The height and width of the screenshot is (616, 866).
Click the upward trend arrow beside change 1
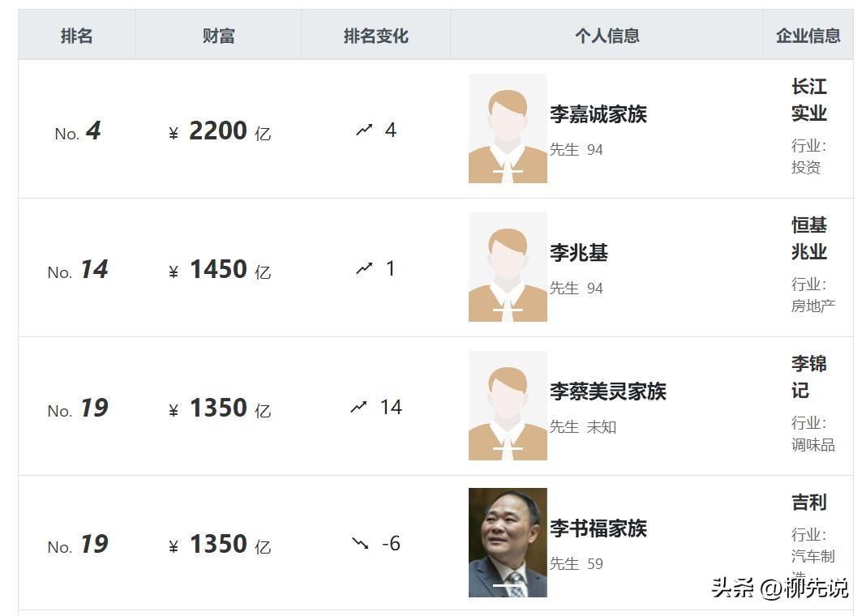coord(364,268)
